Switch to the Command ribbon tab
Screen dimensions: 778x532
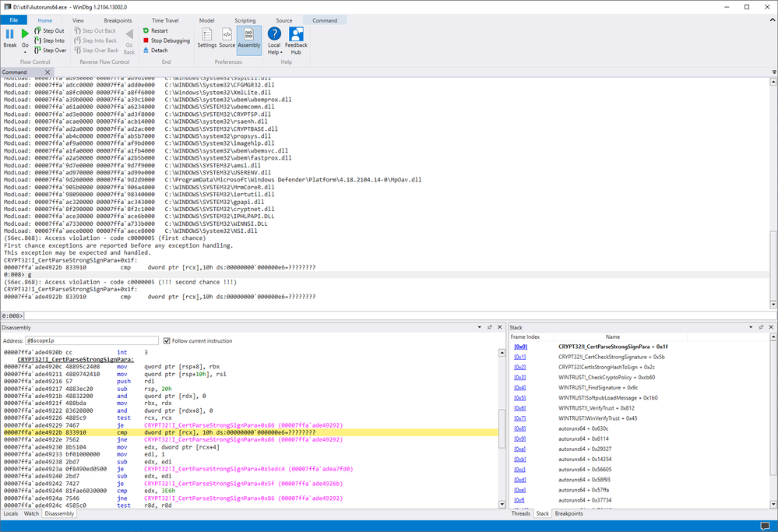point(325,20)
